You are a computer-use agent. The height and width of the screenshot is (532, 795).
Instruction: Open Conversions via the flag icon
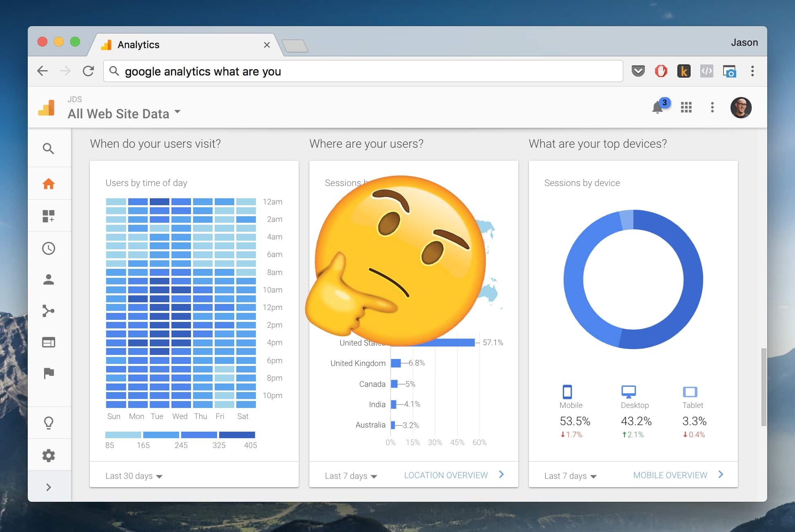pos(49,373)
